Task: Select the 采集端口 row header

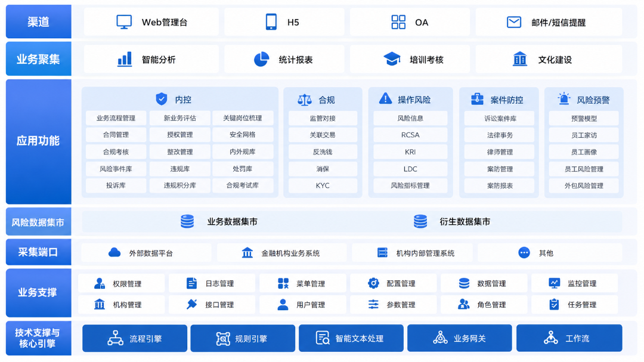Action: point(39,252)
